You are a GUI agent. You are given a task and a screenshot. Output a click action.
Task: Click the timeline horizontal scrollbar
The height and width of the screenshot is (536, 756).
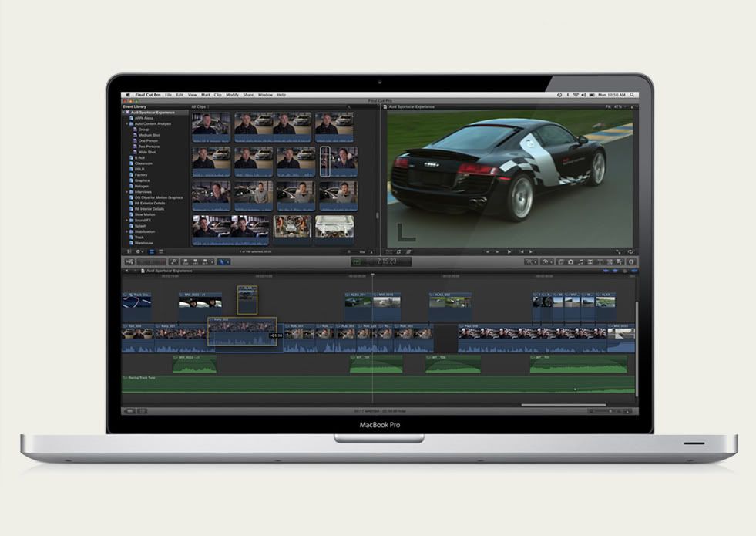(563, 405)
